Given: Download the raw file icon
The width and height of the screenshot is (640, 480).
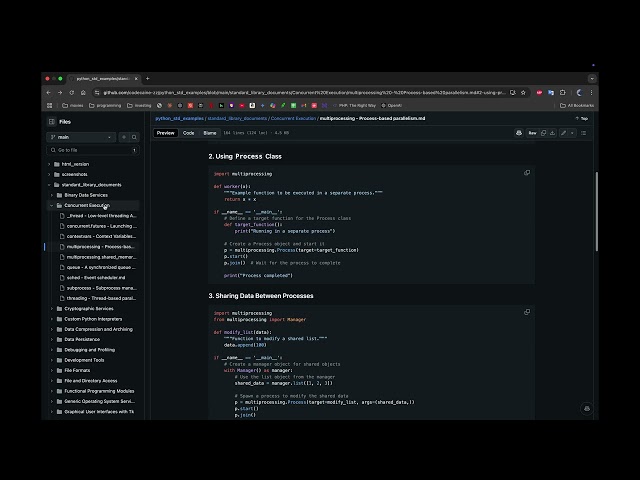Looking at the screenshot, I should pyautogui.click(x=552, y=133).
